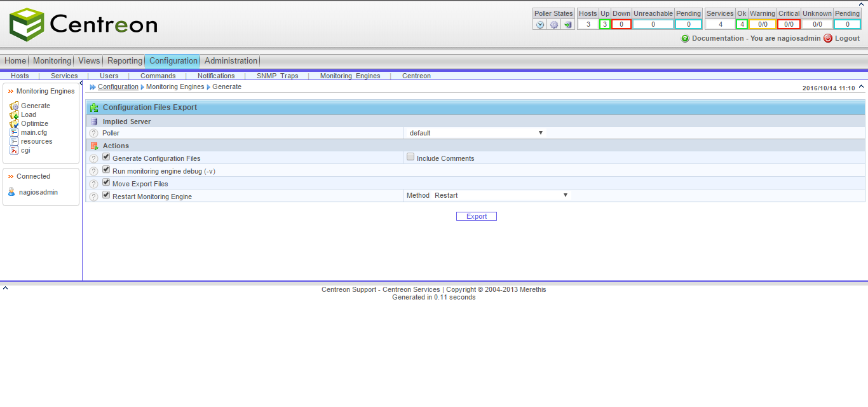Click the Configuration breadcrumb link
This screenshot has height=407, width=868.
[118, 86]
